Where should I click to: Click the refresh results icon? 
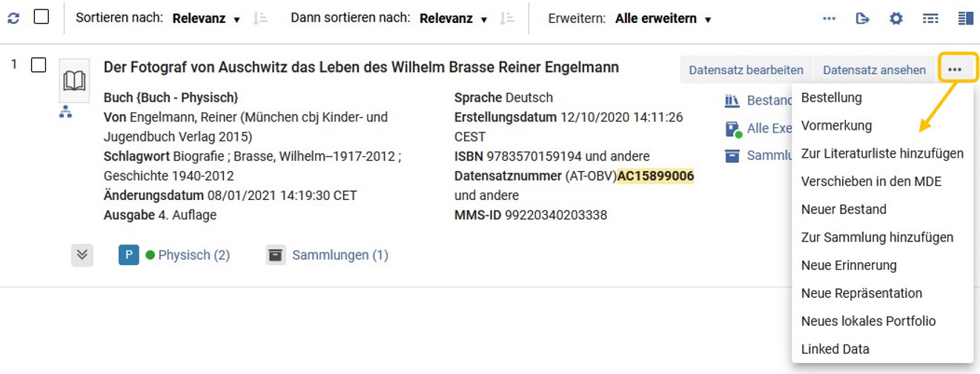click(13, 18)
